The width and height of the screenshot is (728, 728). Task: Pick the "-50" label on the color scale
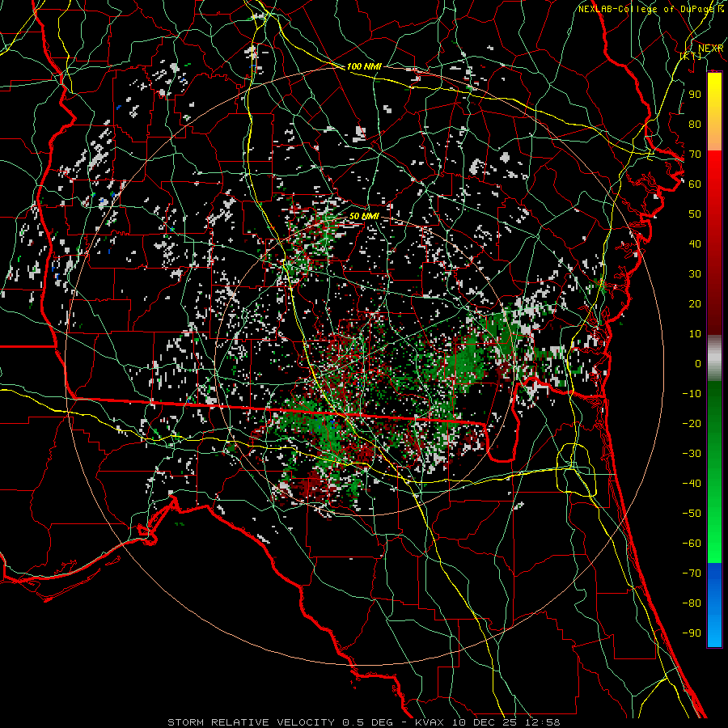692,514
